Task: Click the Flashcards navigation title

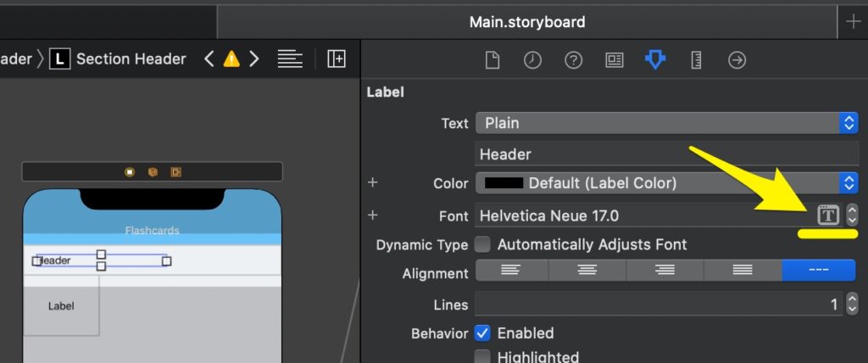Action: [152, 230]
